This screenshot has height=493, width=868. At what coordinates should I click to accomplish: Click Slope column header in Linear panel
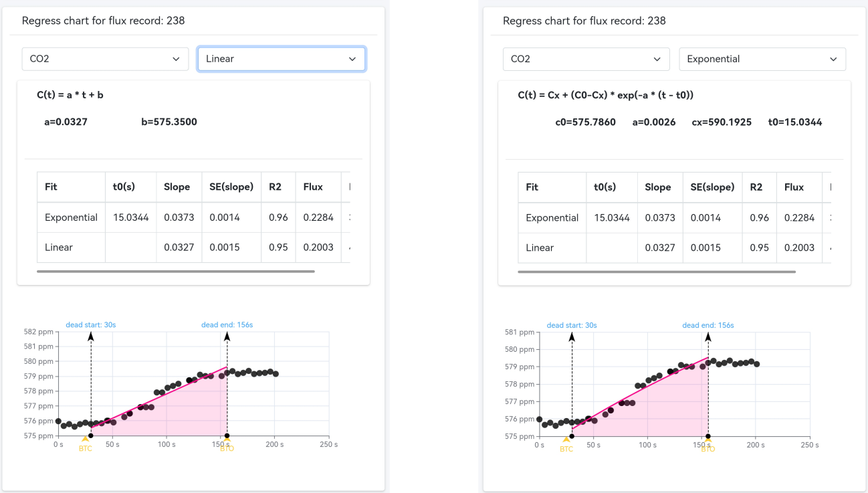click(x=177, y=187)
